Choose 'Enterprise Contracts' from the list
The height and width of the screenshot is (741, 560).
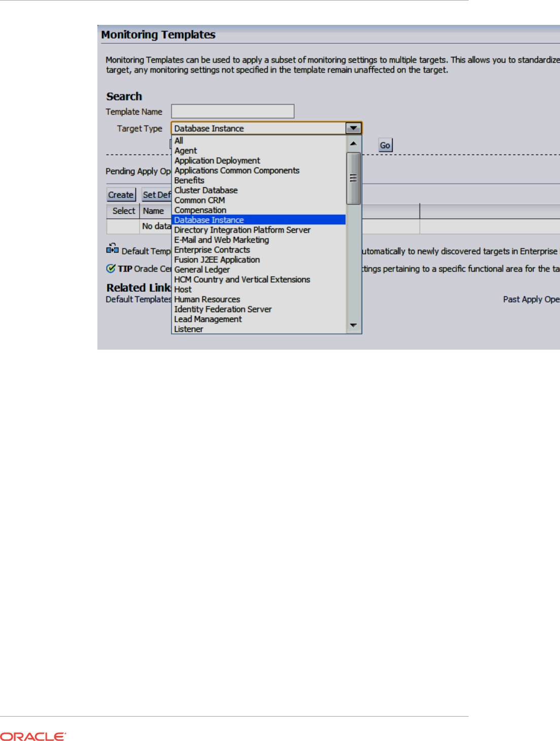click(259, 250)
